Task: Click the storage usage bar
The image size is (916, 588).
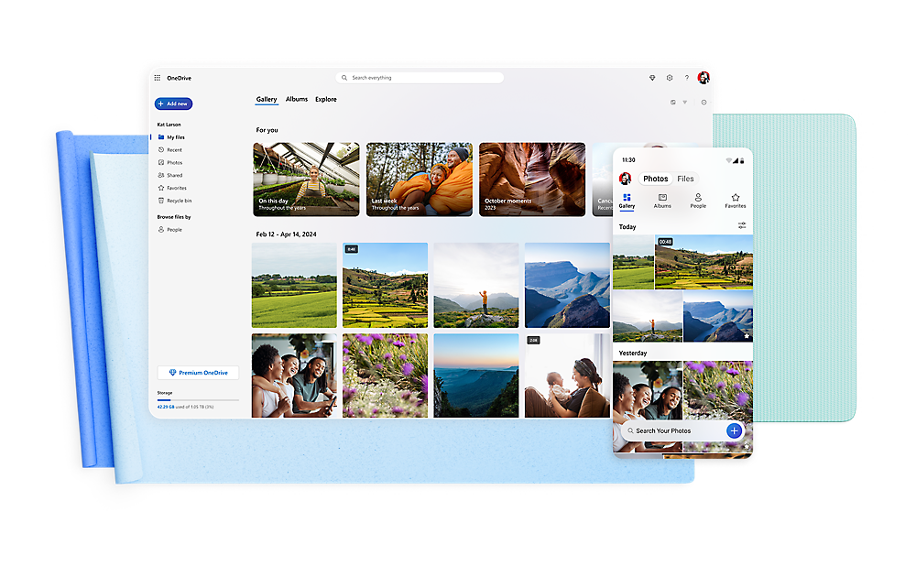Action: click(x=198, y=400)
